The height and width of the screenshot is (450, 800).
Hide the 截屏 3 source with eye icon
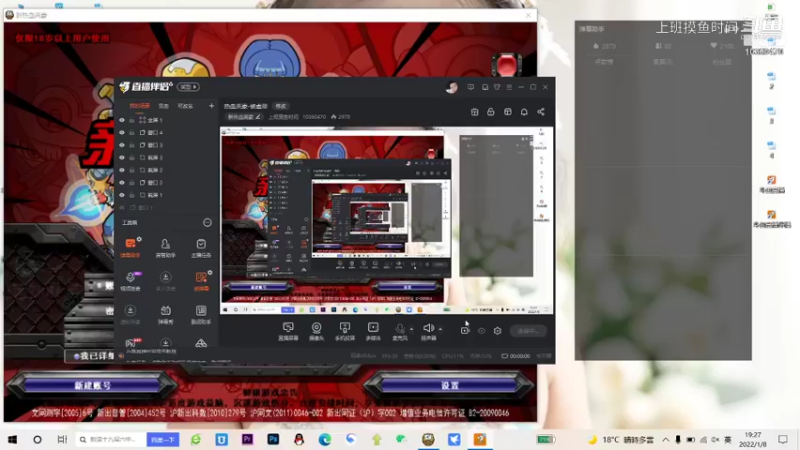[x=122, y=158]
